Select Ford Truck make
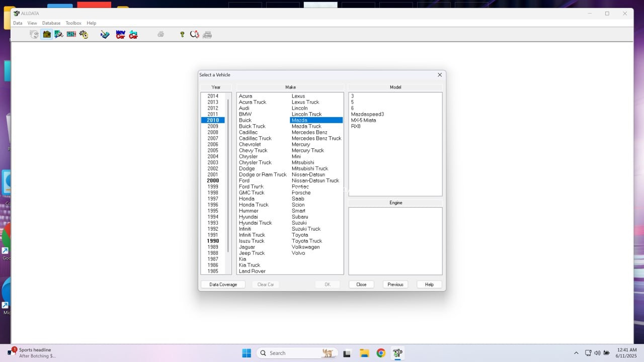Screen dimensions: 644x362 [251, 187]
